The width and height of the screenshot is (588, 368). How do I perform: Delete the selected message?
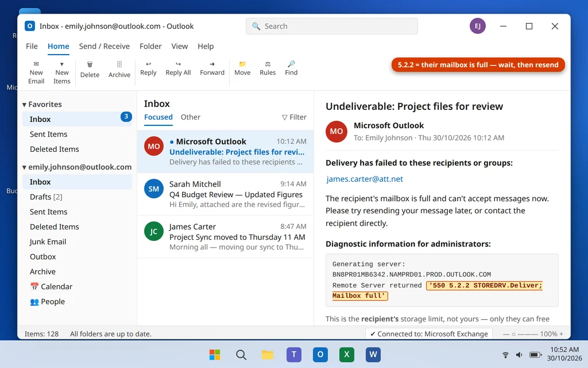90,70
